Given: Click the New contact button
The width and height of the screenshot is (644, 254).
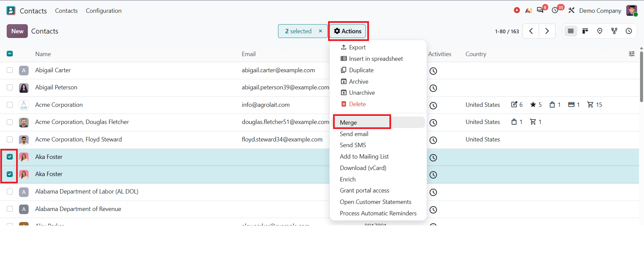Looking at the screenshot, I should [x=17, y=31].
